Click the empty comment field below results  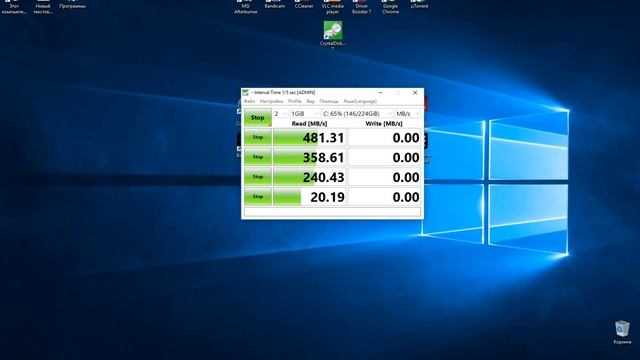pyautogui.click(x=332, y=212)
